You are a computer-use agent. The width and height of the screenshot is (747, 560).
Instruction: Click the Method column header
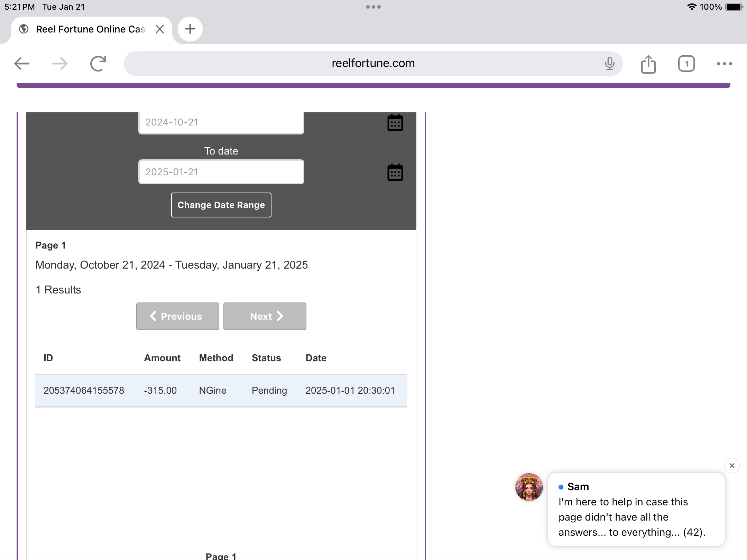216,358
